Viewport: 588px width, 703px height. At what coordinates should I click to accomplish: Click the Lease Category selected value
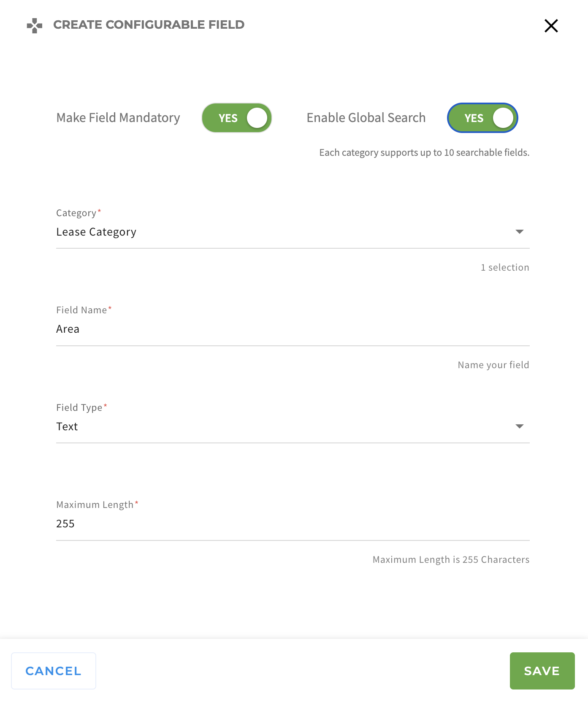coord(96,232)
